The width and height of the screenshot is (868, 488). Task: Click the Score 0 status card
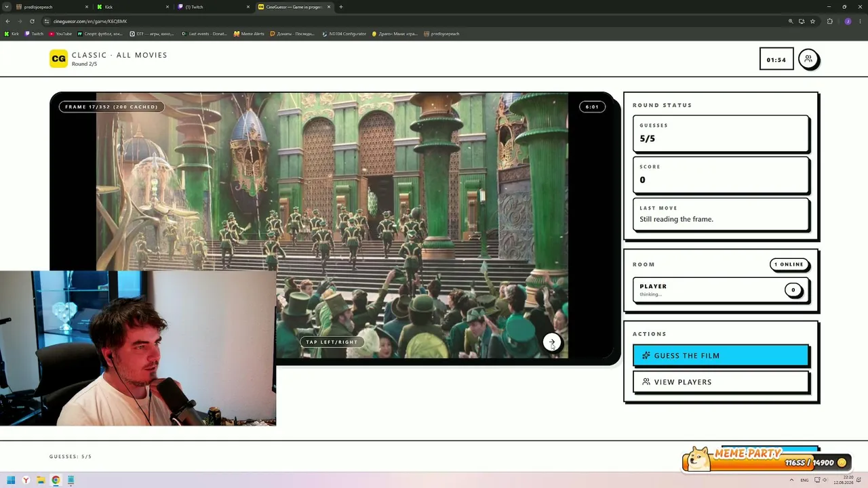[720, 174]
